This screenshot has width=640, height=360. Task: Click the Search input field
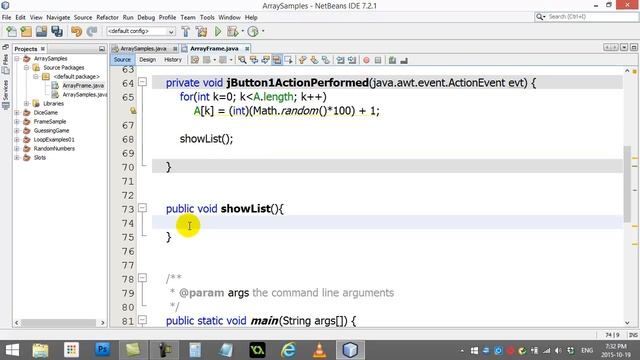point(586,17)
